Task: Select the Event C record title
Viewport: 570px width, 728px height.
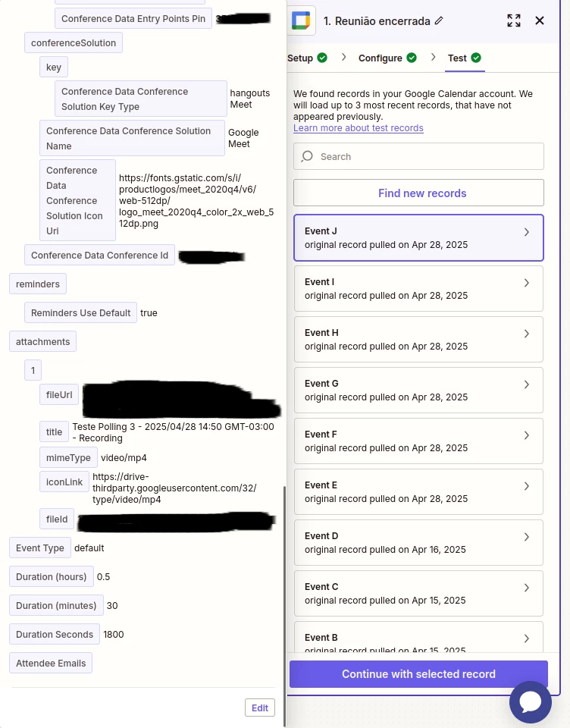Action: (321, 587)
